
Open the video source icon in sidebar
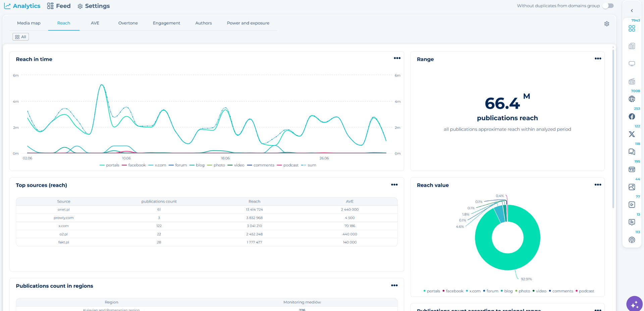(x=632, y=205)
